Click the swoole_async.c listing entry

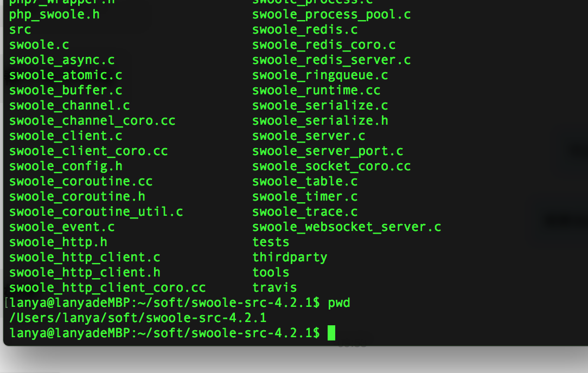point(62,60)
